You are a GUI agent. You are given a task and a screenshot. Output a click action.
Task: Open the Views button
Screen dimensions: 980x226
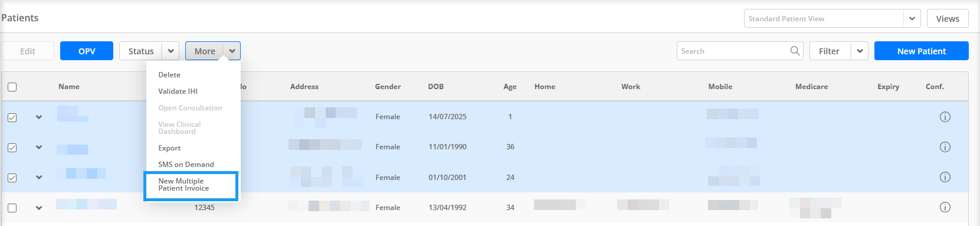click(948, 18)
